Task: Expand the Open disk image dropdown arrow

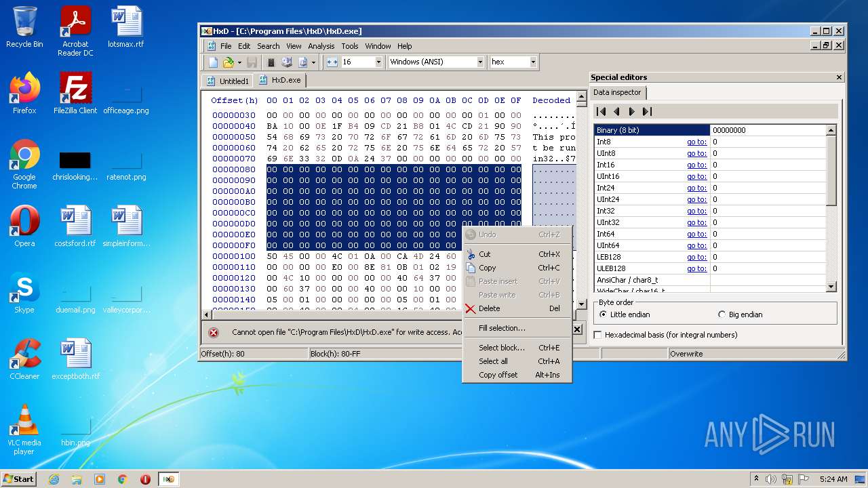Action: tap(313, 62)
